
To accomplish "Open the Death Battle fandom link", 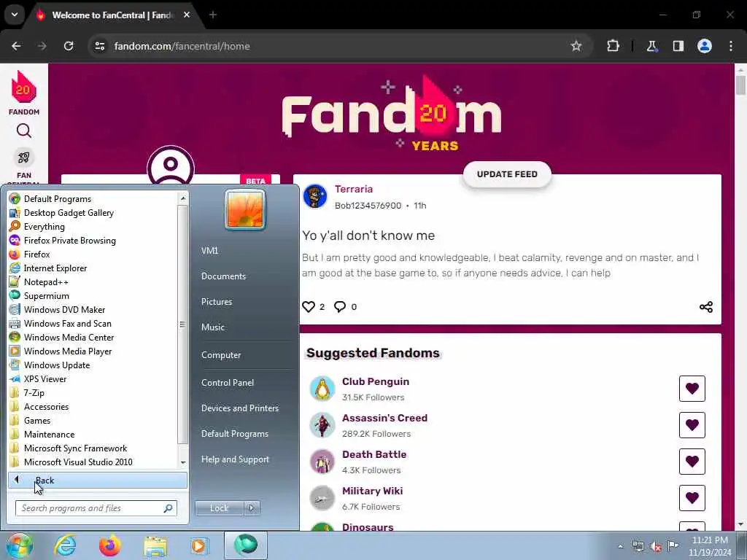I will coord(374,454).
